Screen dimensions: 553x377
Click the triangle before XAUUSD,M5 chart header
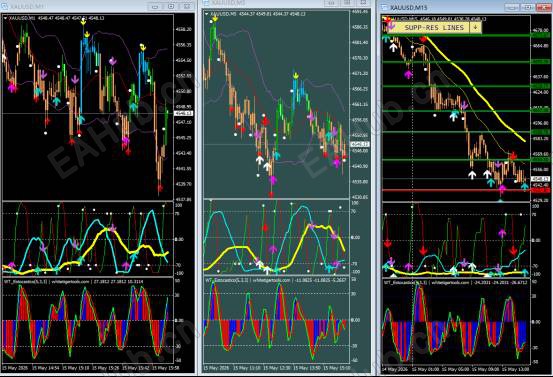[207, 14]
